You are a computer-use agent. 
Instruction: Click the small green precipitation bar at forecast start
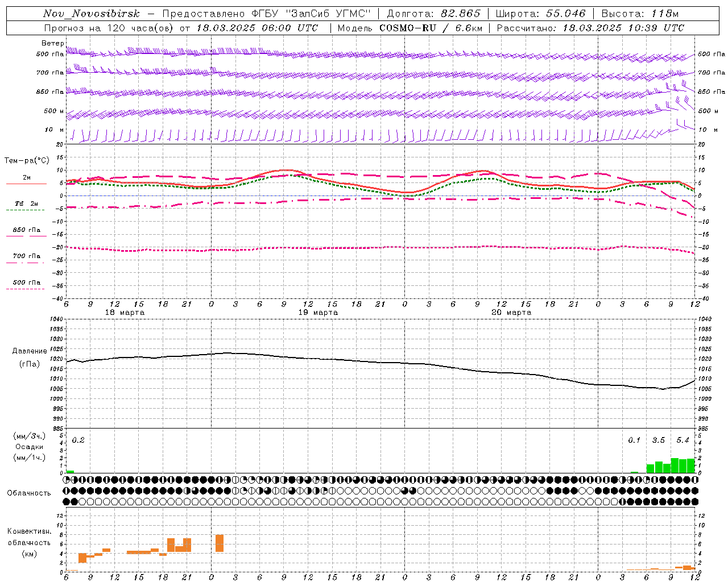[x=70, y=472]
